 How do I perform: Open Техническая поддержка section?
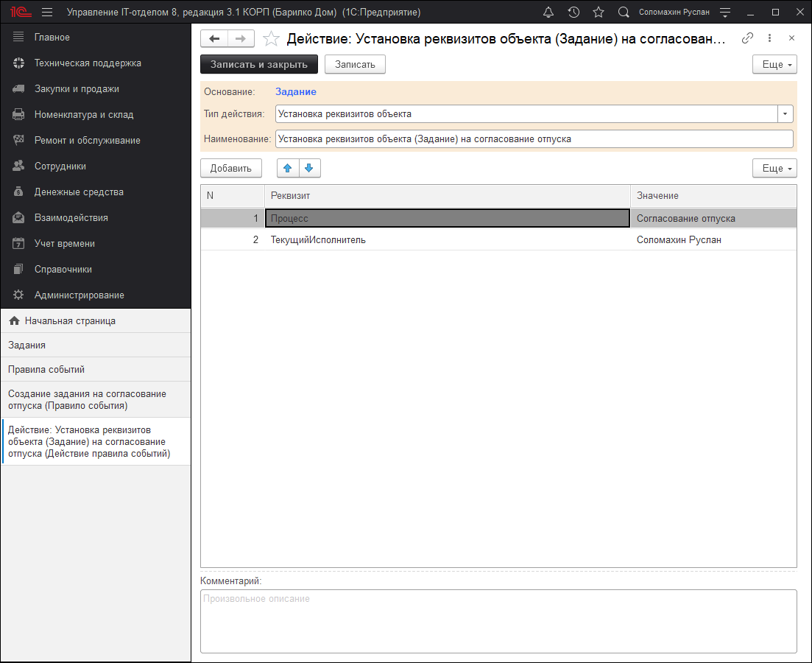coord(88,63)
